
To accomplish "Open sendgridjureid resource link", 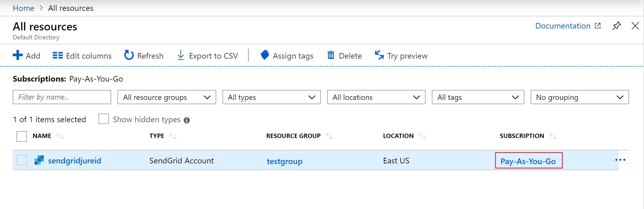I will pos(75,161).
